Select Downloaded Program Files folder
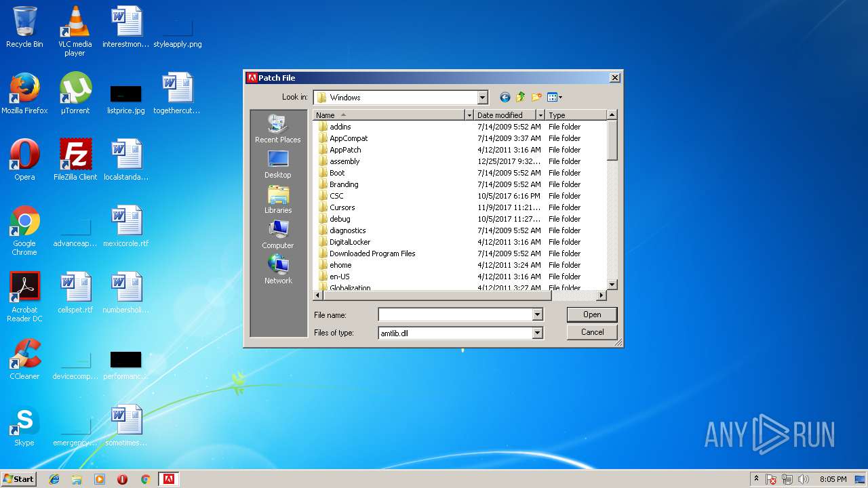This screenshot has width=868, height=488. tap(372, 253)
